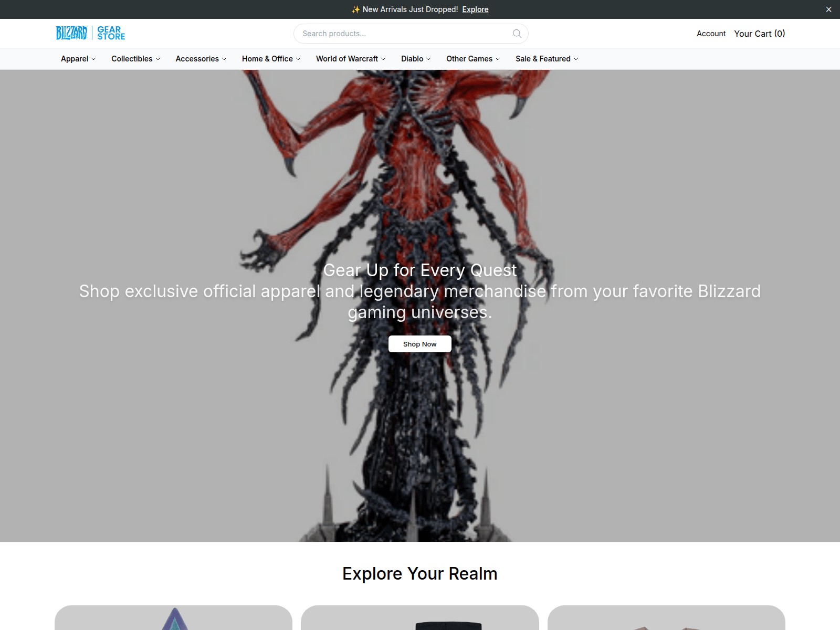The image size is (840, 630).
Task: Expand the Accessories chevron
Action: [x=224, y=59]
